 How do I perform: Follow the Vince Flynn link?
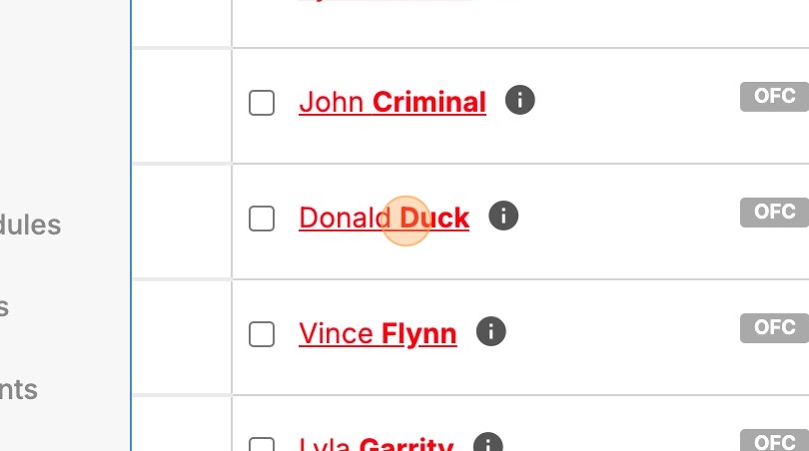coord(377,334)
